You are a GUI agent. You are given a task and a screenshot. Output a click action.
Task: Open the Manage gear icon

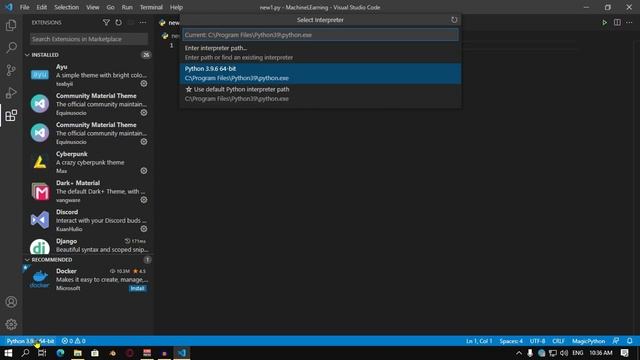click(x=11, y=324)
